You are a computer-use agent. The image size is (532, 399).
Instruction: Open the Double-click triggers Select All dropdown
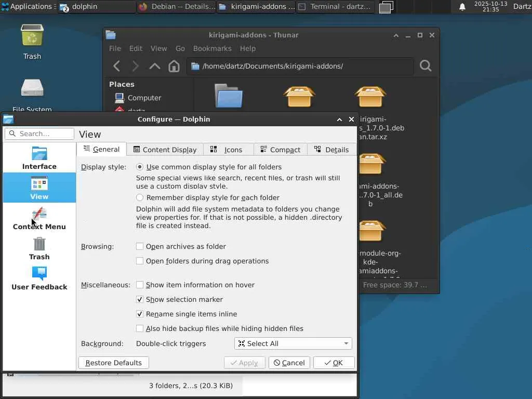[293, 343]
